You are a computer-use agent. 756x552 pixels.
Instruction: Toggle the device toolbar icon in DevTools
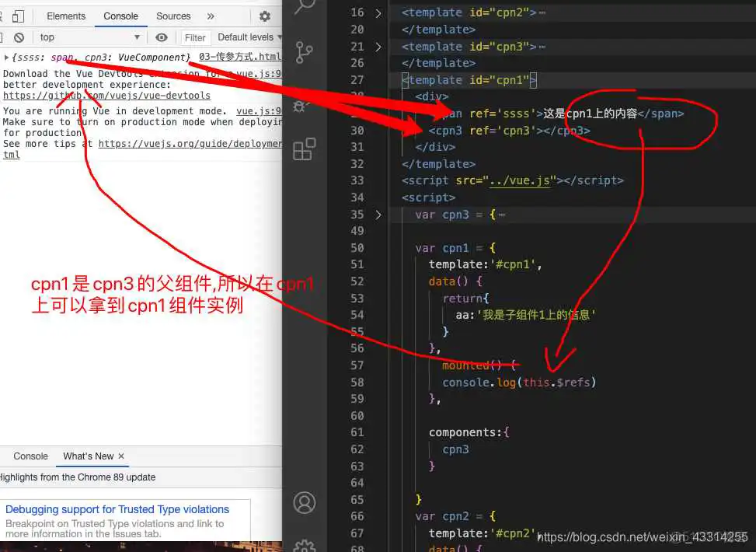[18, 16]
